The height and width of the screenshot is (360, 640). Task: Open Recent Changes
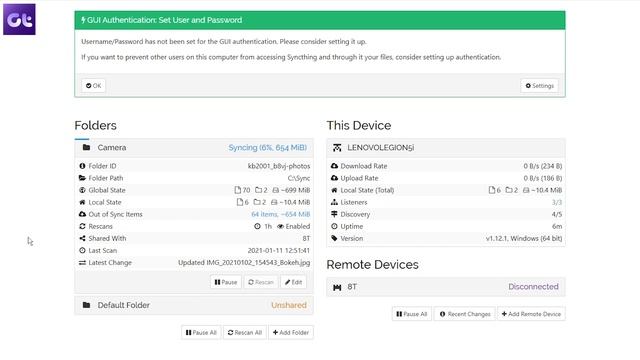click(465, 314)
